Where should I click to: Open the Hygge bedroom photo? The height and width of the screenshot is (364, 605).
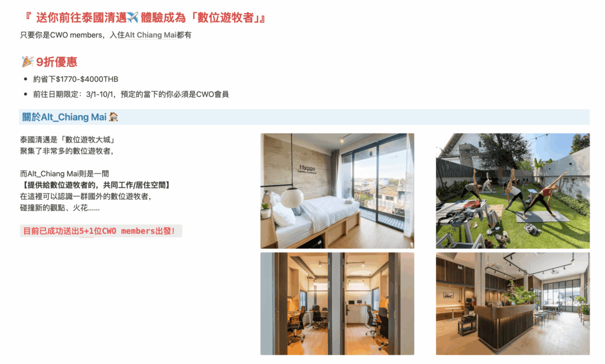coord(337,191)
